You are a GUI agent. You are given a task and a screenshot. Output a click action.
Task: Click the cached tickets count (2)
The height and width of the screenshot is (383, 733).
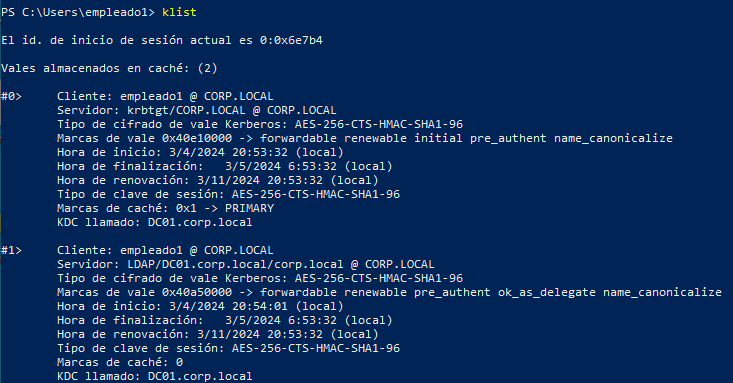coord(207,68)
